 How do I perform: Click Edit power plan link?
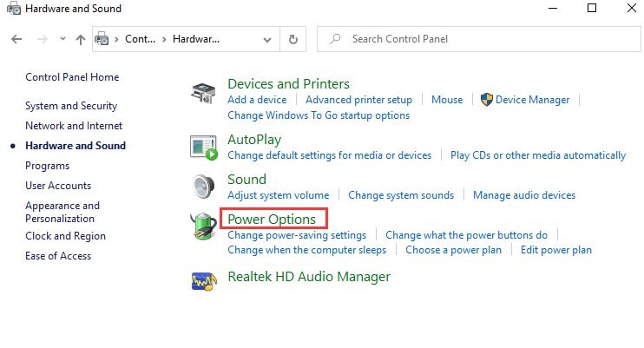click(x=556, y=250)
